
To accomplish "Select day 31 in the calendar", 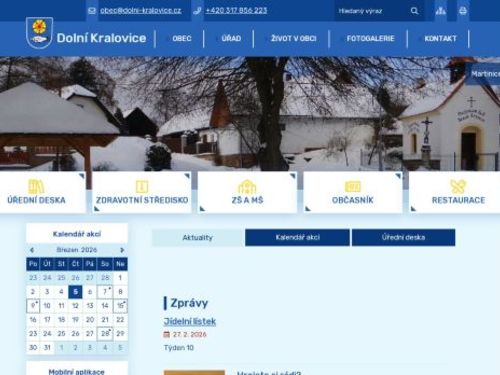I will pyautogui.click(x=47, y=348).
